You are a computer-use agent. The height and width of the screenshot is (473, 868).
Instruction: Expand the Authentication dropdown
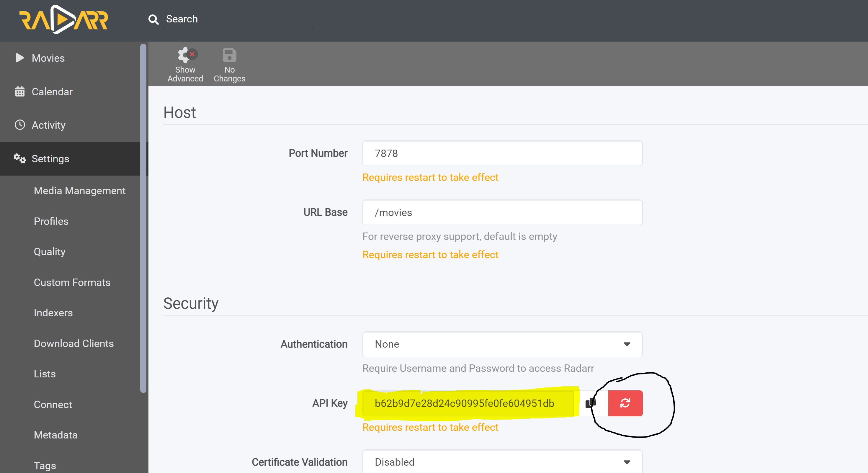[x=502, y=344]
